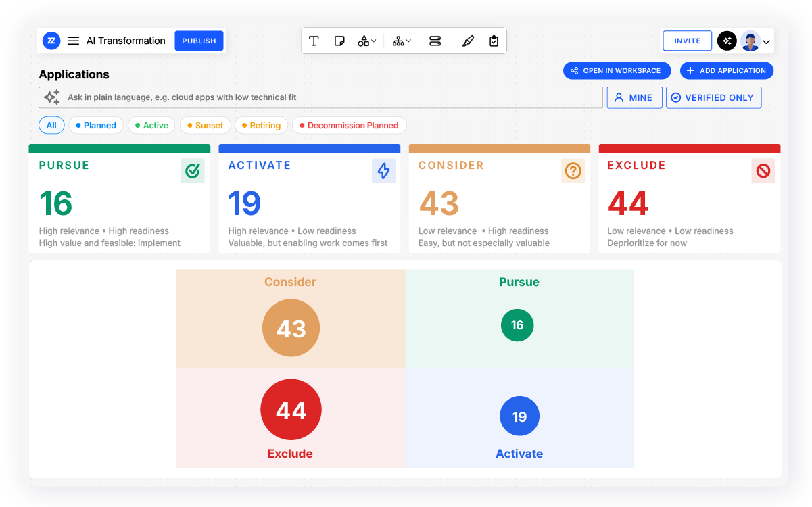This screenshot has width=812, height=507.
Task: Open the hamburger menu
Action: point(73,41)
